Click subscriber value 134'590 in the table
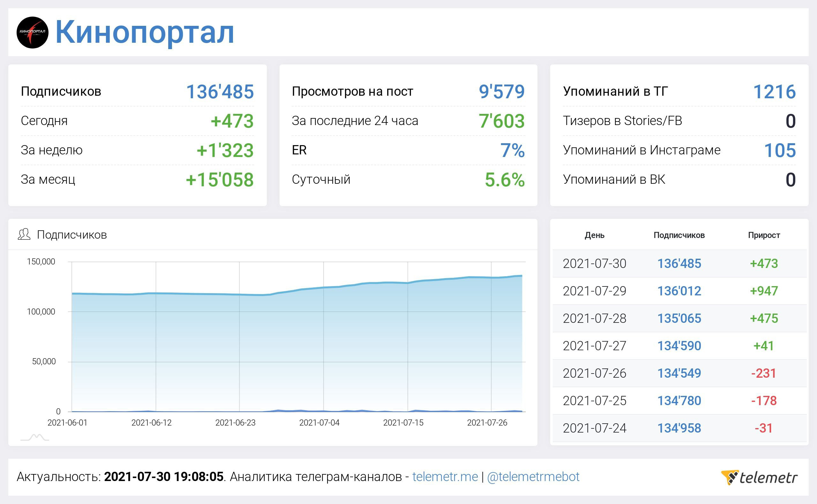Screen dimensions: 817x504 click(679, 346)
